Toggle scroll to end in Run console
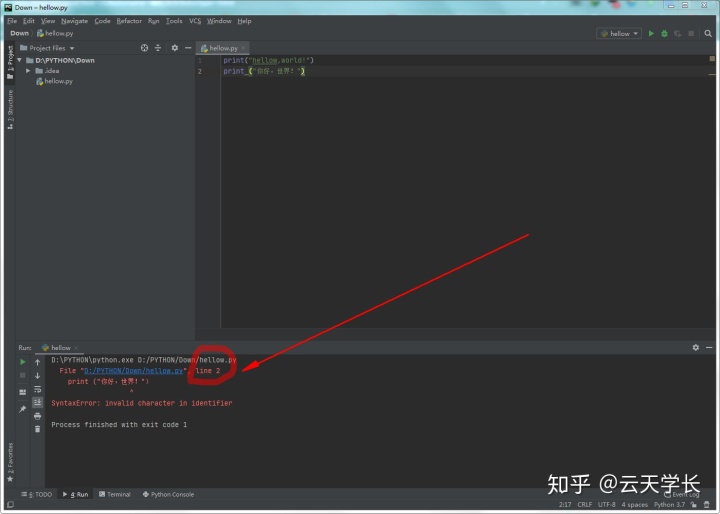This screenshot has height=514, width=720. tap(38, 402)
